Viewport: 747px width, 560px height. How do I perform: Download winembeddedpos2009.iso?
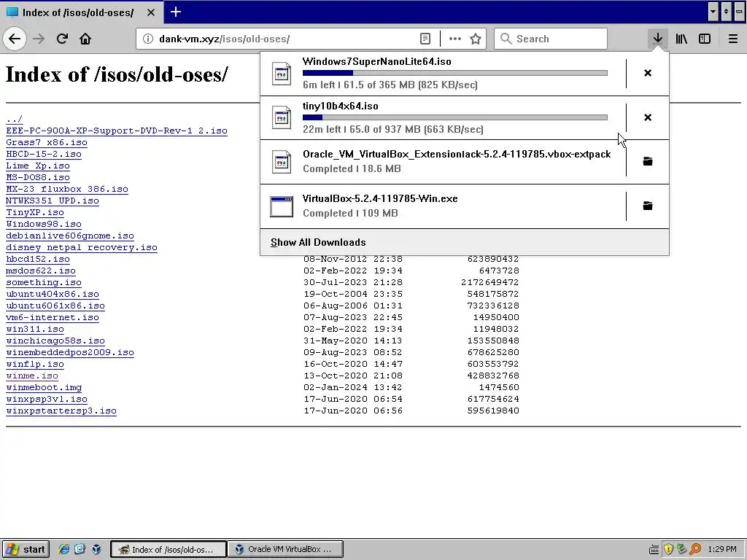point(69,352)
